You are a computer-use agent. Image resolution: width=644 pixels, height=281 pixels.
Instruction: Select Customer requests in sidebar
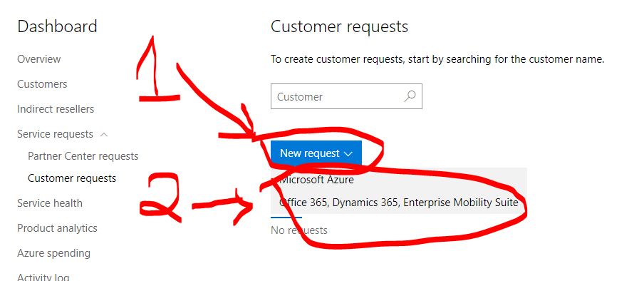pyautogui.click(x=72, y=178)
